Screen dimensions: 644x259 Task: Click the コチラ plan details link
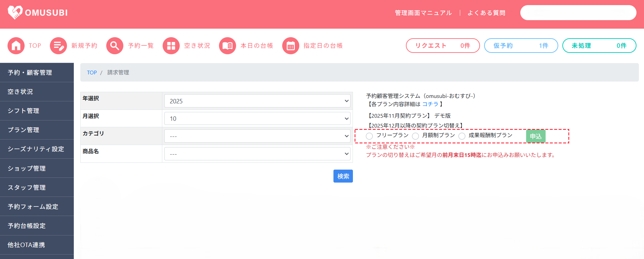click(x=430, y=104)
